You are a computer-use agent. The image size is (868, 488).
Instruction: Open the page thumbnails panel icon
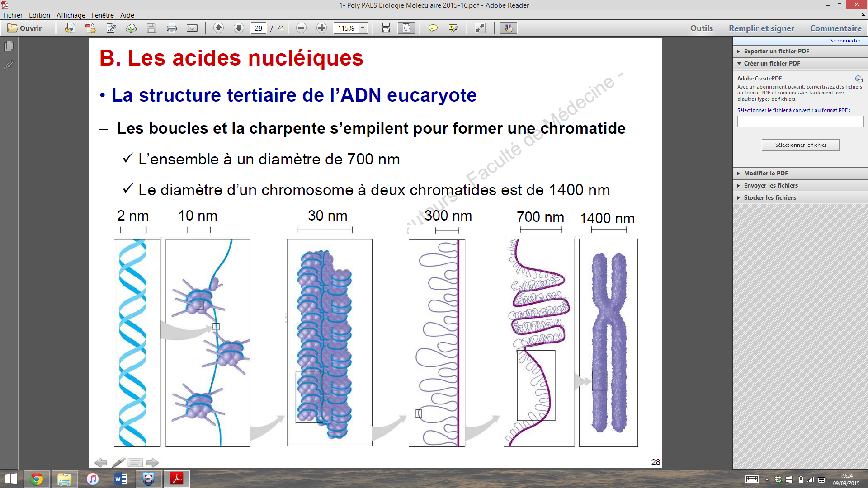(9, 46)
